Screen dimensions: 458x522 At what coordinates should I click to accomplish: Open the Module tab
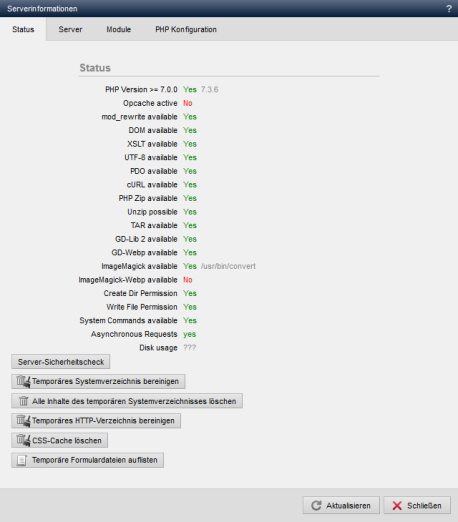118,29
